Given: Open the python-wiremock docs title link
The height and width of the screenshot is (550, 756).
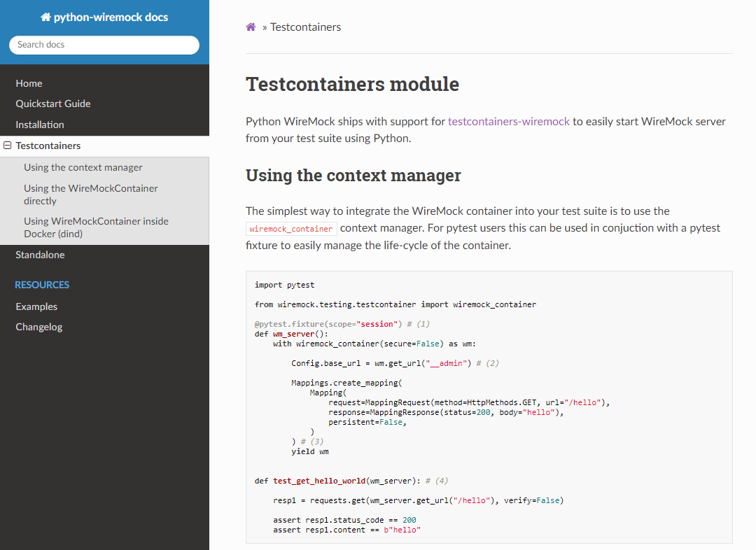Looking at the screenshot, I should [104, 17].
